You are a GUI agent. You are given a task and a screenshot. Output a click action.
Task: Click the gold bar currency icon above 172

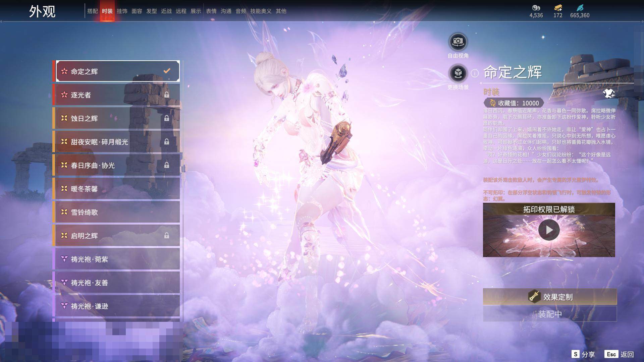558,8
